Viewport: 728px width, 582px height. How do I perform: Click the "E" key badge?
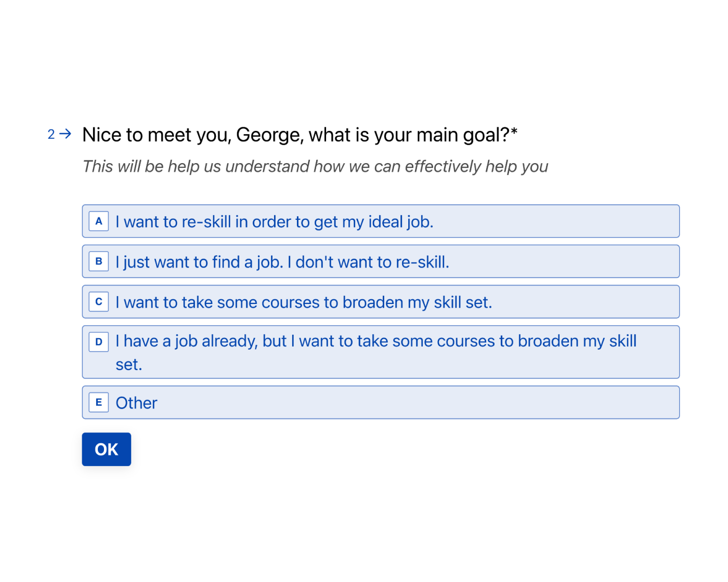pyautogui.click(x=99, y=403)
